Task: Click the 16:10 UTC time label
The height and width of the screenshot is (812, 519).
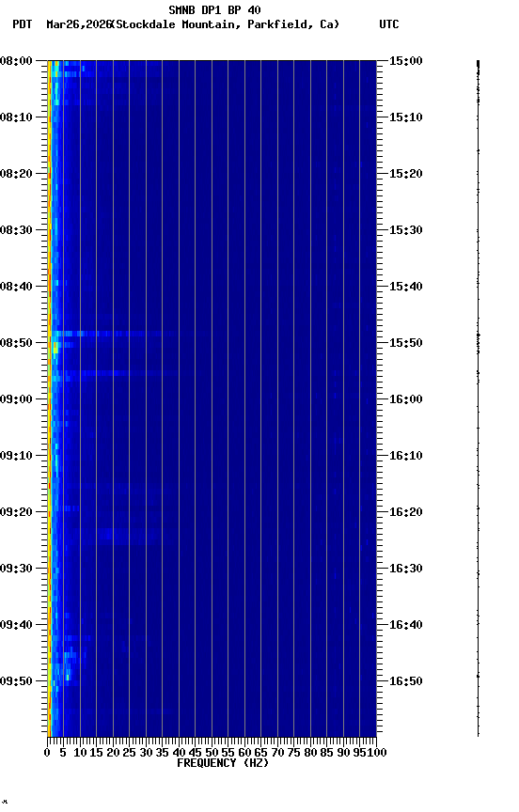Action: (406, 456)
